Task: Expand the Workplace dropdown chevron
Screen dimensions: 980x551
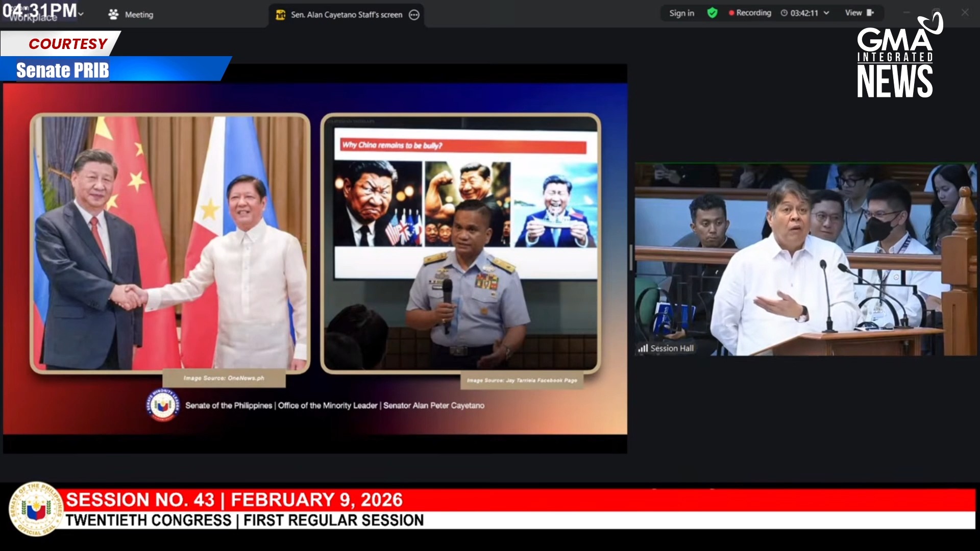Action: (81, 14)
